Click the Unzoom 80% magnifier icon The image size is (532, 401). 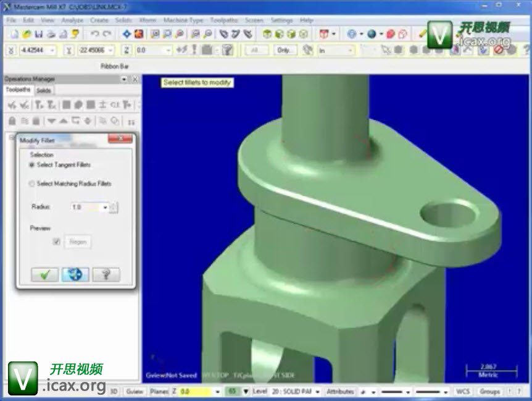click(x=207, y=34)
